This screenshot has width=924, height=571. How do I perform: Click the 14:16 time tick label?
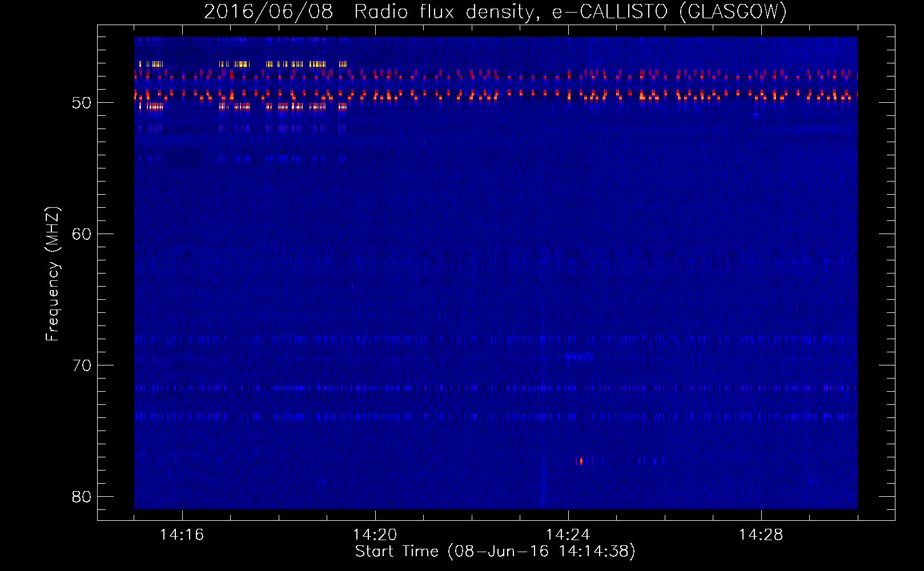pos(182,534)
